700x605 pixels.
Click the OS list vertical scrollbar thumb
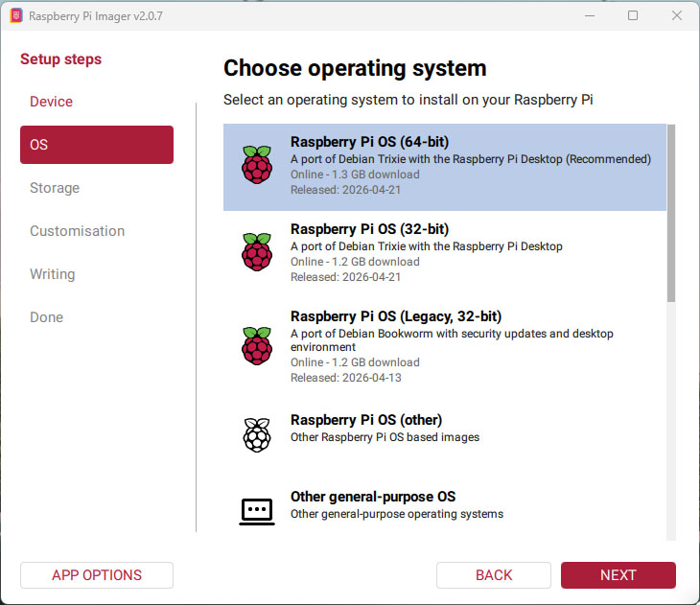pos(671,213)
